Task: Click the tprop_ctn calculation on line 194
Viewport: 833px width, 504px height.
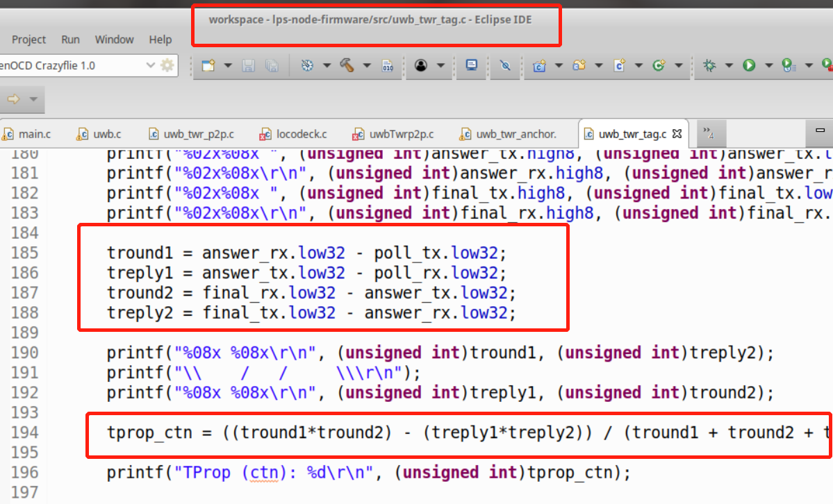Action: pos(470,432)
